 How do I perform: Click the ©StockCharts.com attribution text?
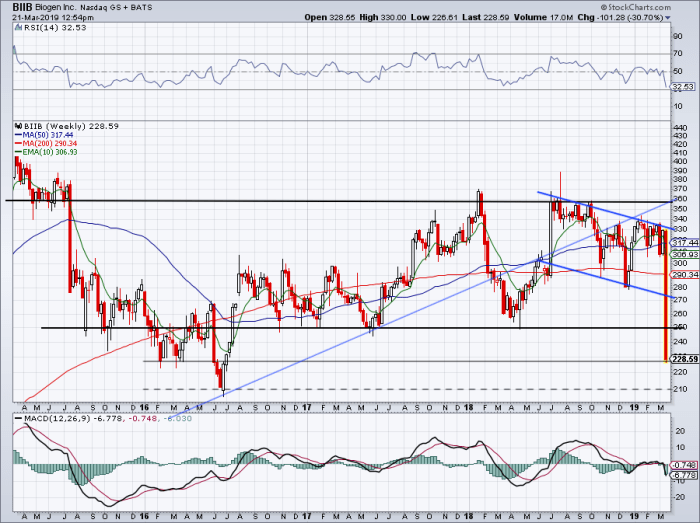[636, 7]
